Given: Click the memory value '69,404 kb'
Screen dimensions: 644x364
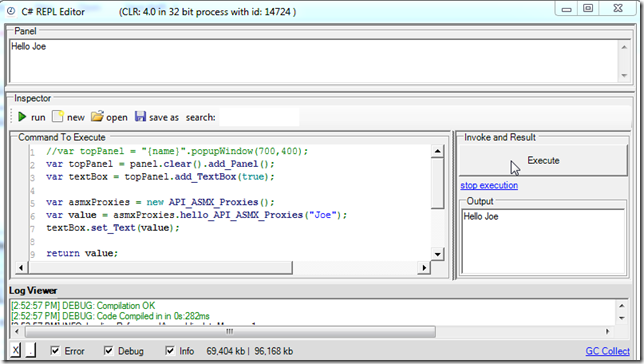Looking at the screenshot, I should pos(225,351).
